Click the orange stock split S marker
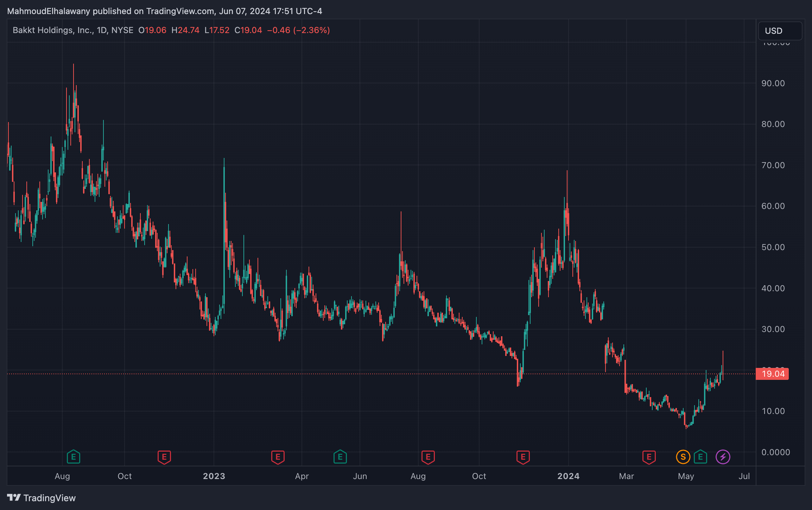Screen dimensions: 812x510 pyautogui.click(x=683, y=457)
